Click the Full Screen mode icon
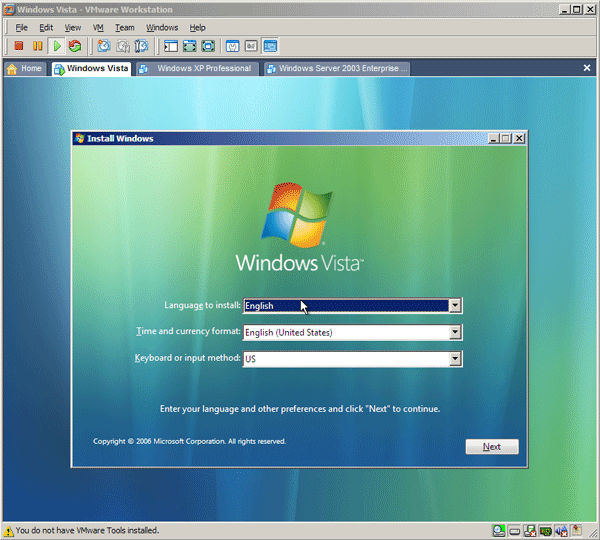The width and height of the screenshot is (600, 540). point(208,46)
